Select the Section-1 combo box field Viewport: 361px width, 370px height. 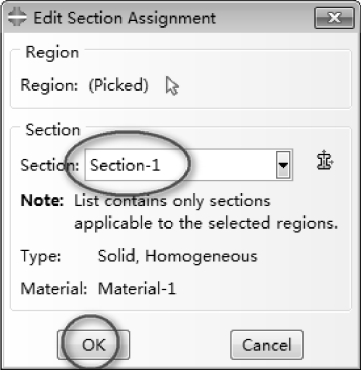click(x=189, y=165)
